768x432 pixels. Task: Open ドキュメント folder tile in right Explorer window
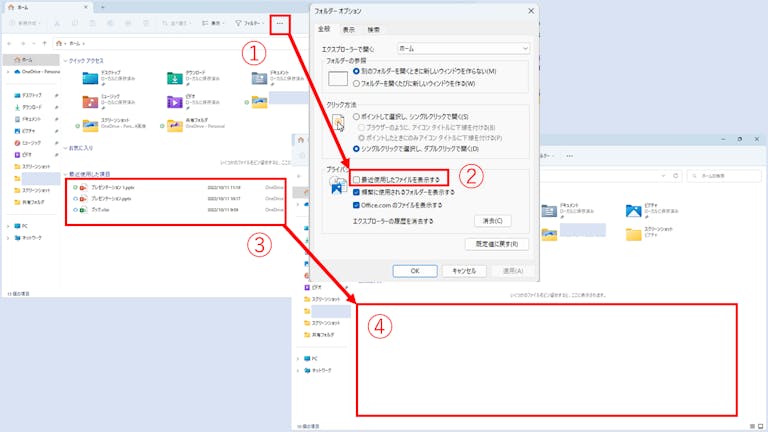click(568, 211)
